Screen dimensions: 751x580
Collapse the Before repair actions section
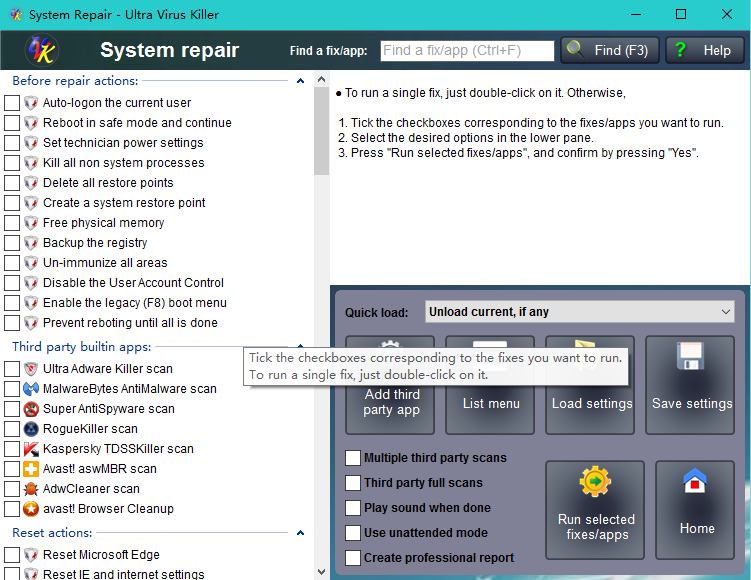pos(301,82)
